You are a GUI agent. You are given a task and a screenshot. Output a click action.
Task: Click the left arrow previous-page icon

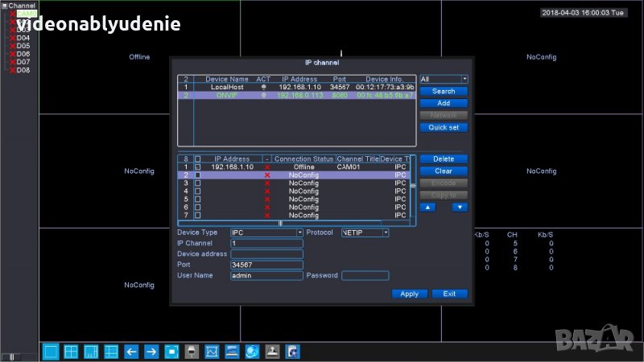(x=131, y=352)
